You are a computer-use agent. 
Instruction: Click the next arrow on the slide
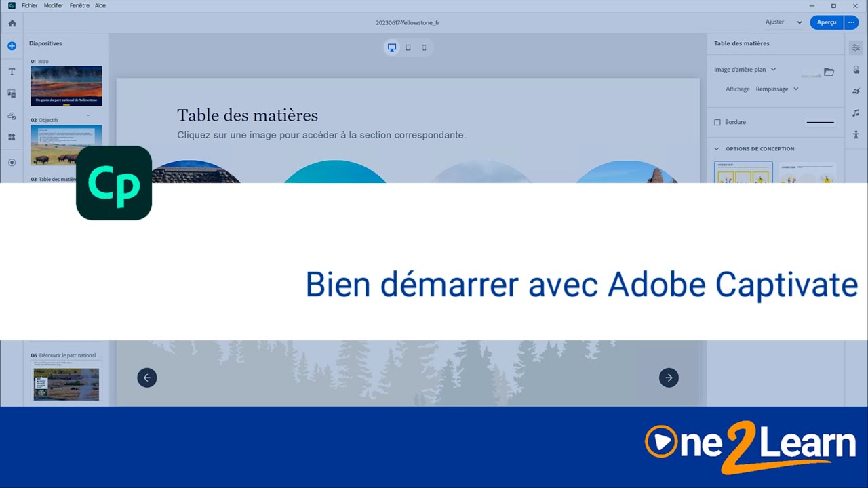[669, 378]
